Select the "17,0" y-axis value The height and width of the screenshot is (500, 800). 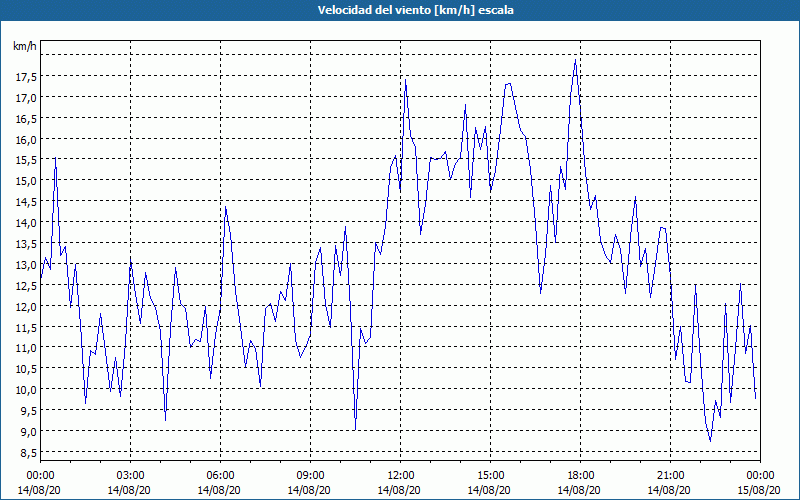26,97
